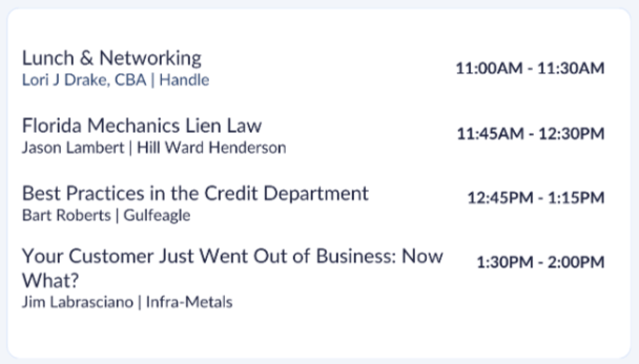
Task: Click the 12:45PM start time
Action: (x=500, y=198)
